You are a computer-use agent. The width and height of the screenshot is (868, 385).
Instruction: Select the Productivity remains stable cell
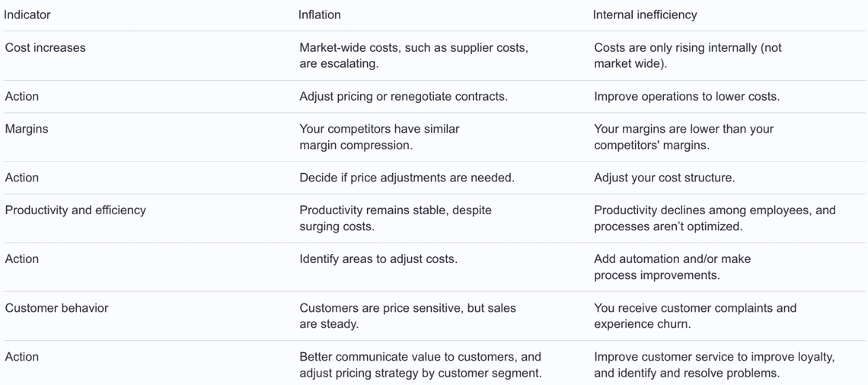pos(395,217)
